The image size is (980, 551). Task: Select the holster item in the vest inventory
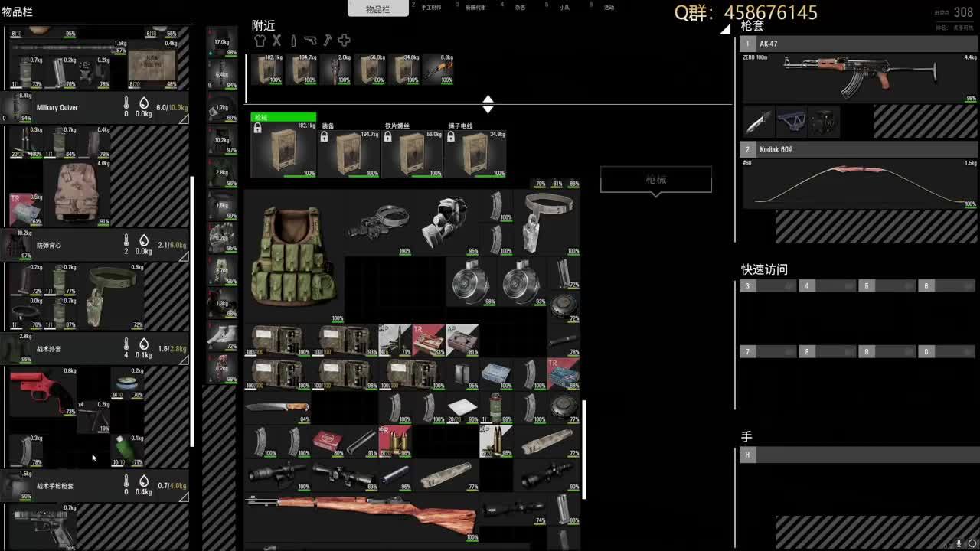[x=110, y=296]
